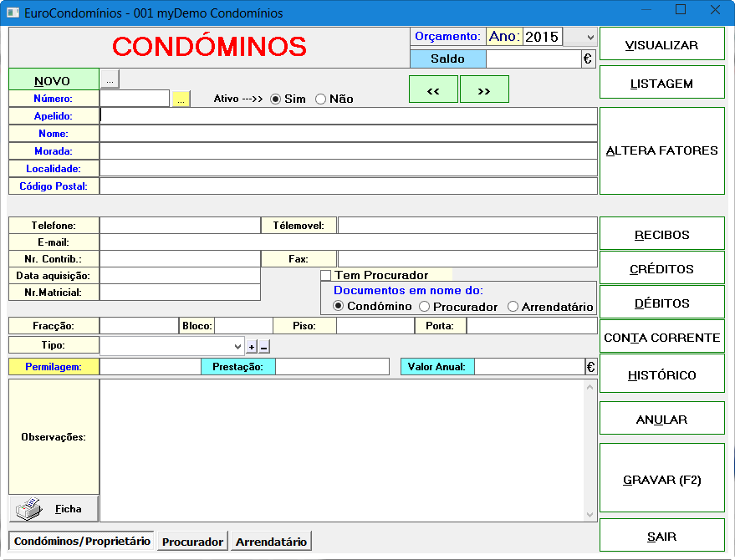Open CONTA CORRENTE
Screen dimensions: 735x560
[661, 338]
